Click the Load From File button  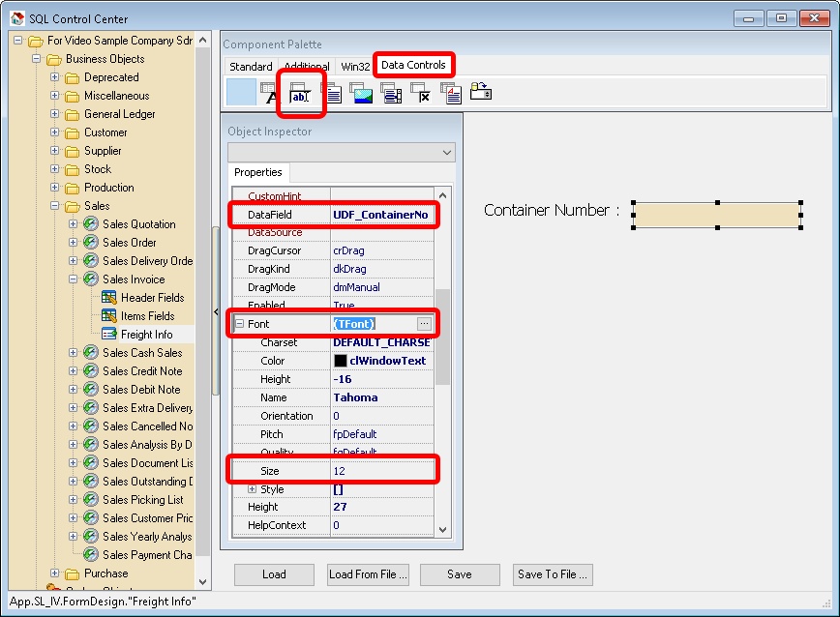pyautogui.click(x=368, y=574)
